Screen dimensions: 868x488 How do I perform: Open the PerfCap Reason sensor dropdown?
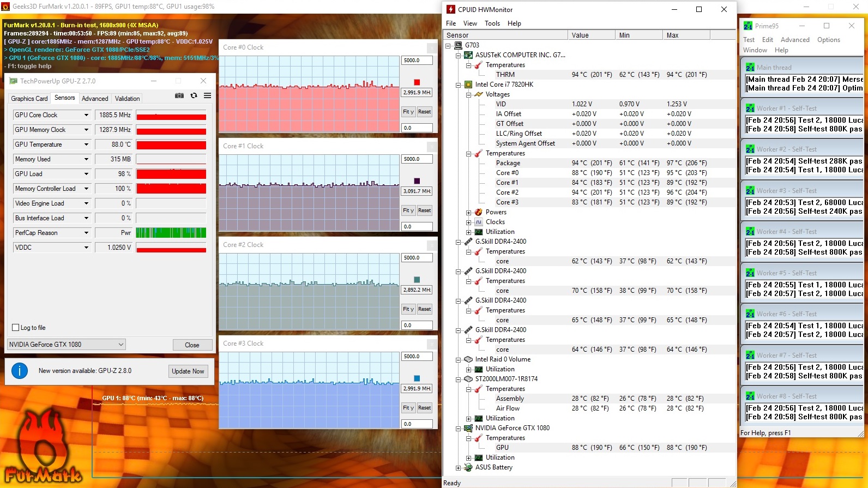pyautogui.click(x=86, y=233)
